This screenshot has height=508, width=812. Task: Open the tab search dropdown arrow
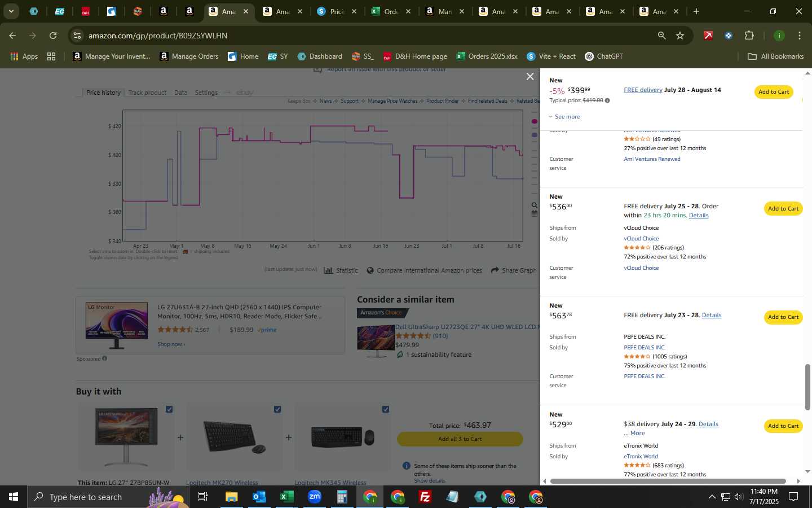[x=11, y=11]
